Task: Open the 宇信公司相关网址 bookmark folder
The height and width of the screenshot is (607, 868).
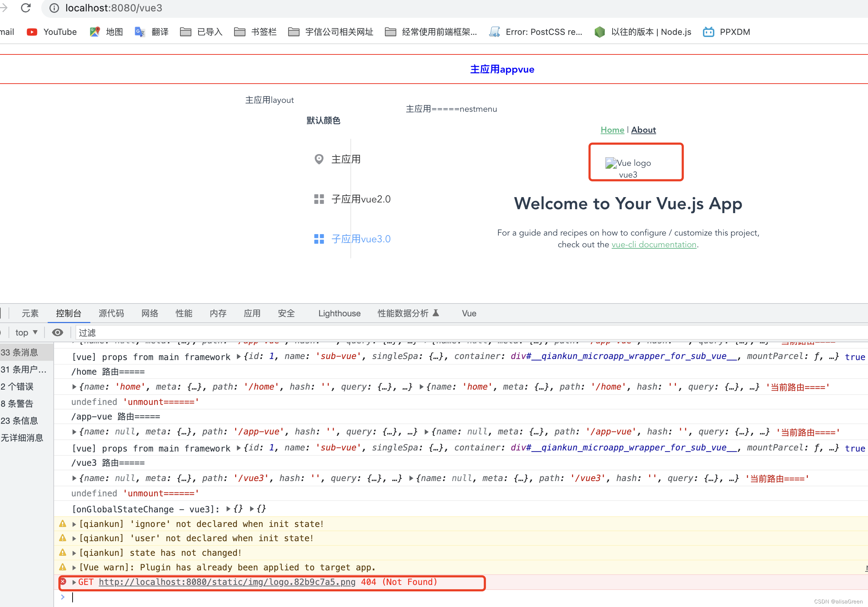Action: tap(331, 32)
